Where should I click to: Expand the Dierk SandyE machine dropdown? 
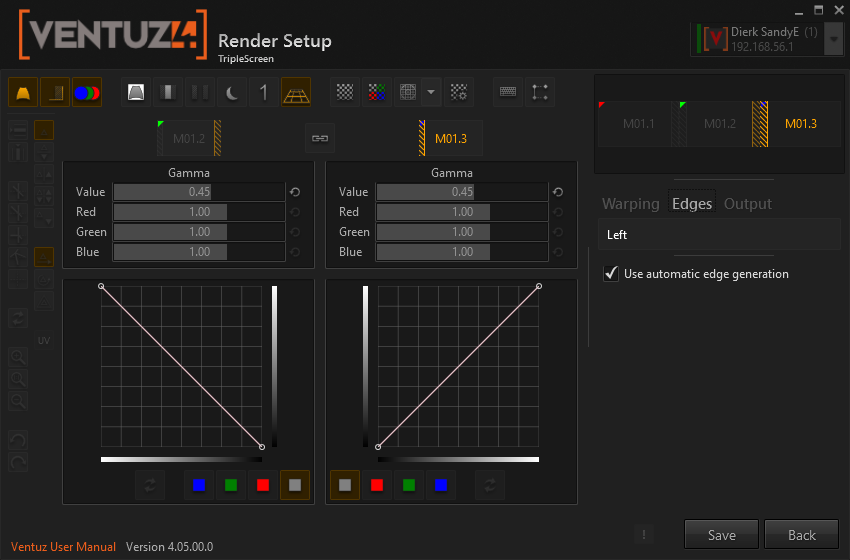tap(834, 39)
